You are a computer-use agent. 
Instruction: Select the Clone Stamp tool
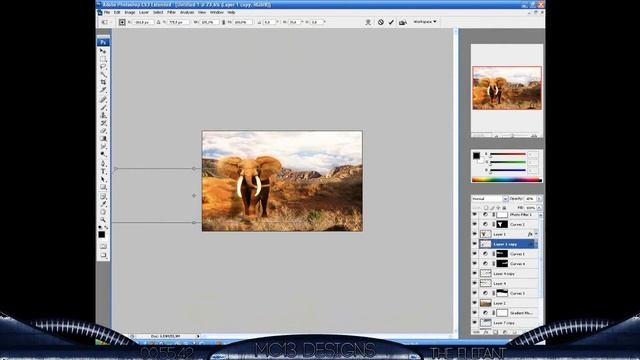point(103,115)
